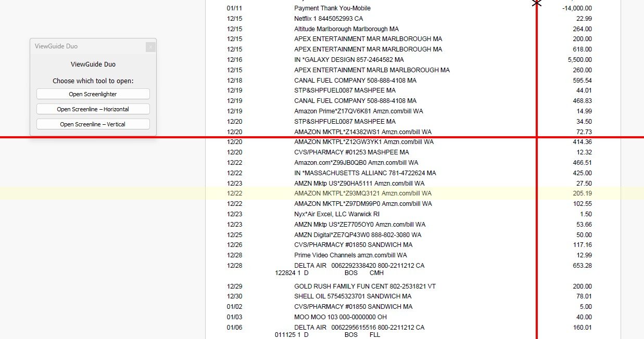The width and height of the screenshot is (644, 339).
Task: Click the 264.00 amount
Action: [x=583, y=29]
